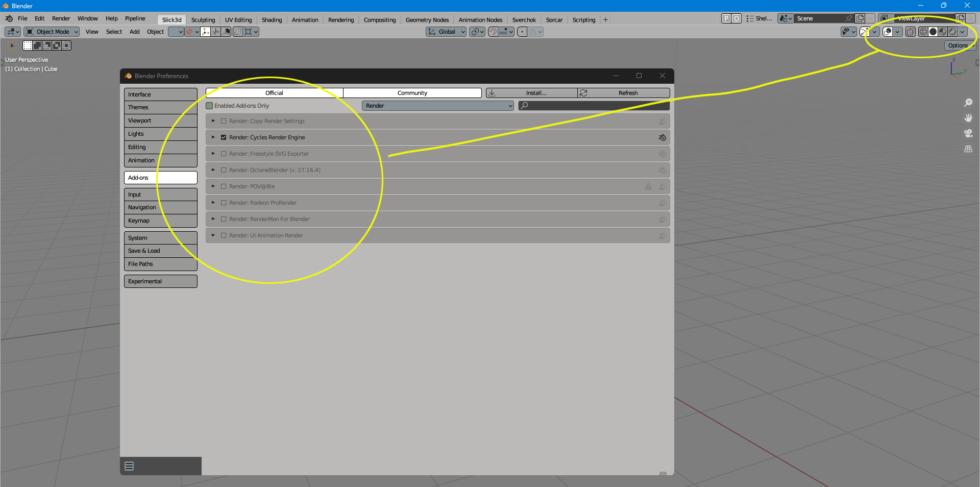This screenshot has width=980, height=487.
Task: Switch to Solid shading mode
Action: point(933,32)
